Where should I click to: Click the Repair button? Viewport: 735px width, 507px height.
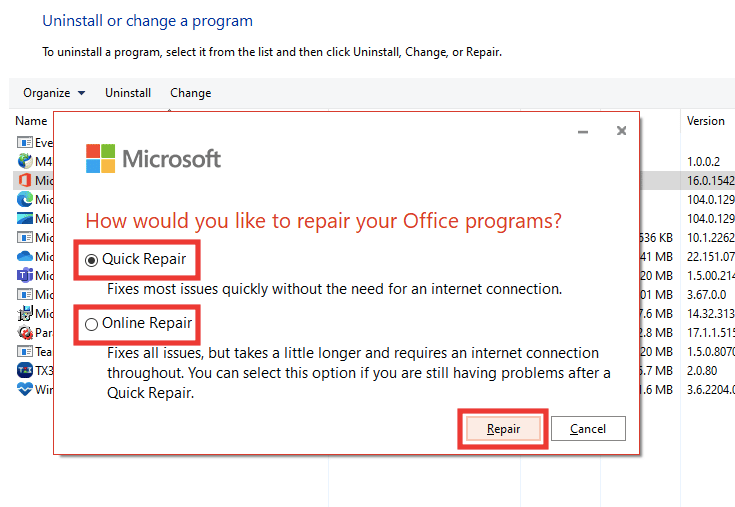[503, 429]
